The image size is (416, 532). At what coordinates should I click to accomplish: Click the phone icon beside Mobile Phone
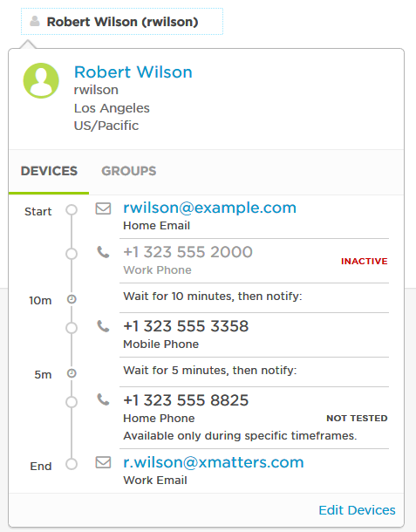103,326
